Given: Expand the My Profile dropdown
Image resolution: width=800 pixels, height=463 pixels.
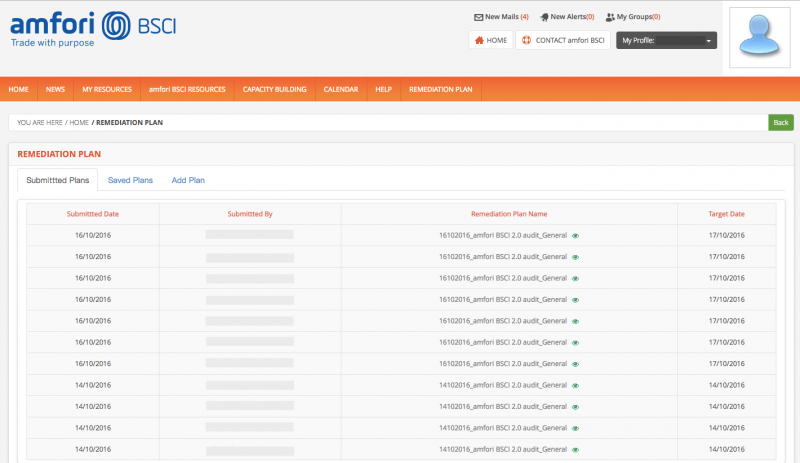Looking at the screenshot, I should tap(666, 41).
